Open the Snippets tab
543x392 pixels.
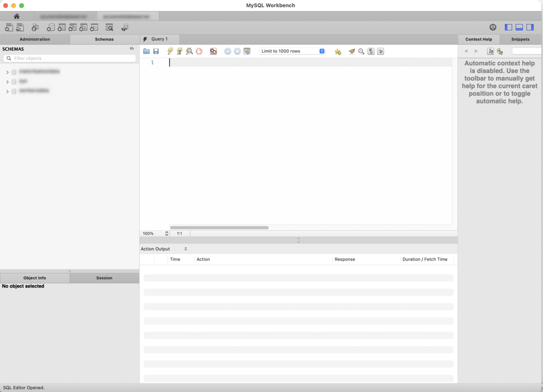point(520,39)
